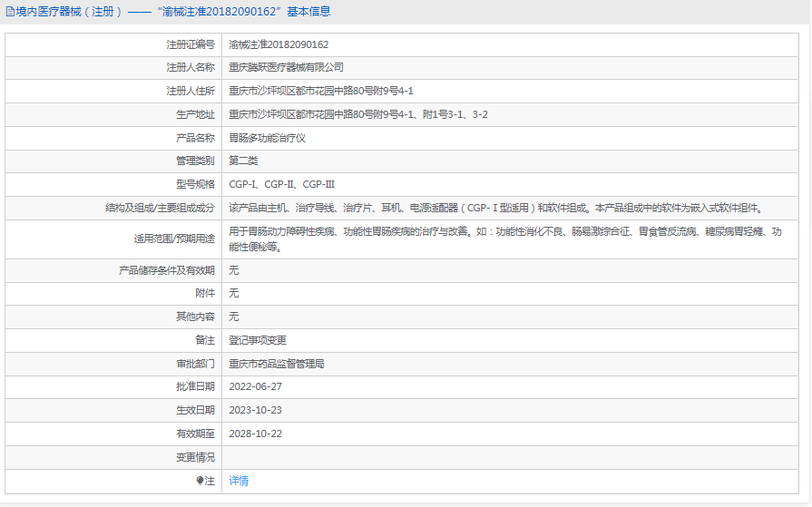Click the 产品储存条件及有效期 label
This screenshot has width=812, height=507.
(167, 270)
